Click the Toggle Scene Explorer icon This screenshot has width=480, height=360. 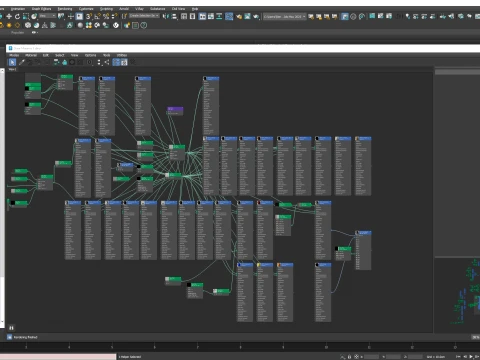tap(184, 16)
